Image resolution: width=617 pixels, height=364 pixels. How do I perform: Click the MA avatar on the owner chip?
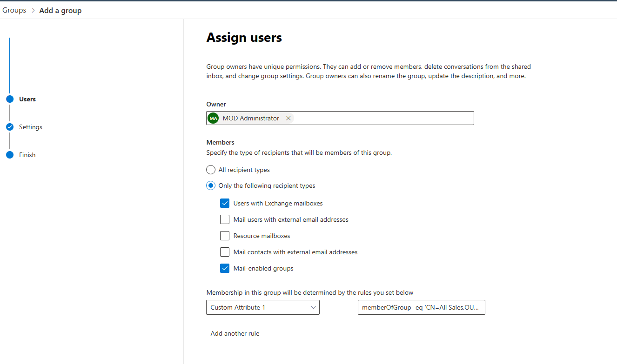213,118
